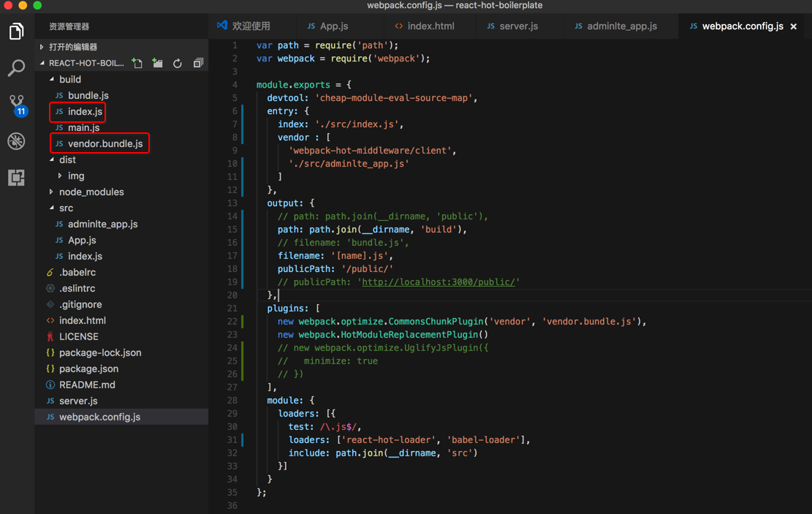Collapse all folders in explorer
Viewport: 812px width, 514px height.
pyautogui.click(x=198, y=64)
